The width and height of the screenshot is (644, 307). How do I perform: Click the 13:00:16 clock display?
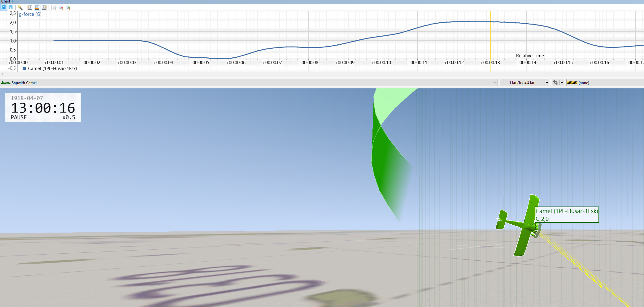43,108
